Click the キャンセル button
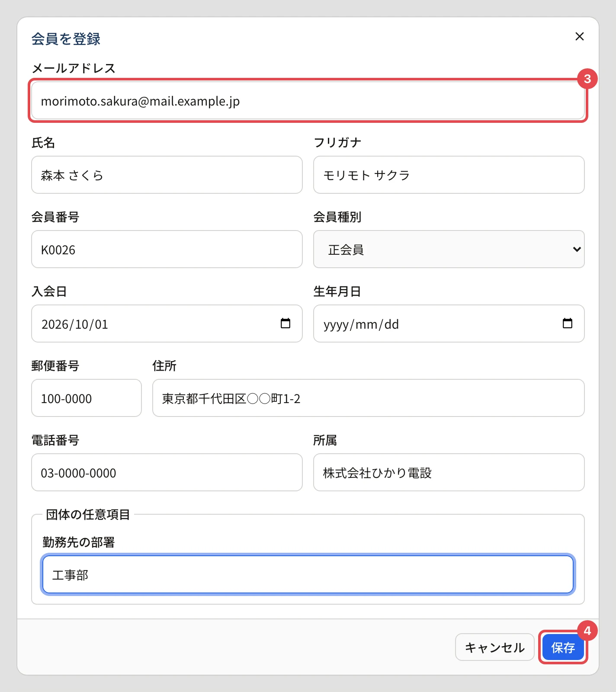The height and width of the screenshot is (692, 616). 495,647
